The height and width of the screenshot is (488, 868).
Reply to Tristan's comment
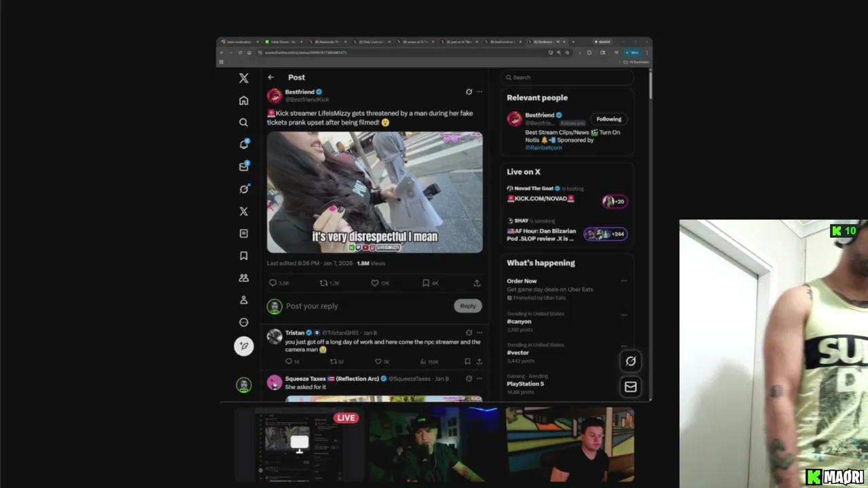(292, 362)
